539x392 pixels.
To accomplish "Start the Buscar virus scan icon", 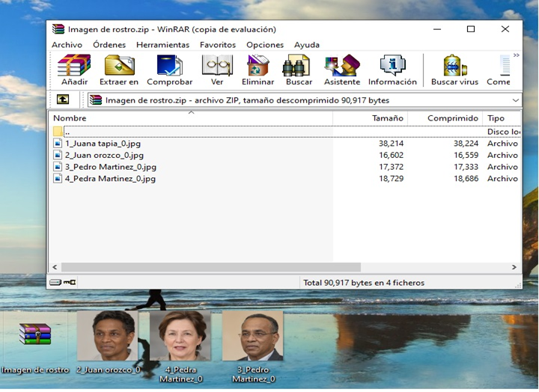I will 454,70.
